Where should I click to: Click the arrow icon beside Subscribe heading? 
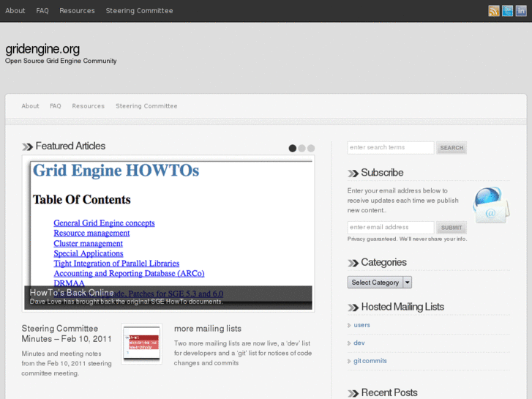coord(353,174)
